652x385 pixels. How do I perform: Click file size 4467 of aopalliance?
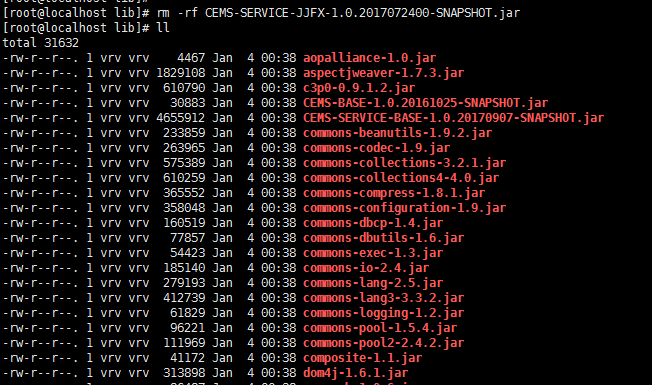(x=191, y=58)
